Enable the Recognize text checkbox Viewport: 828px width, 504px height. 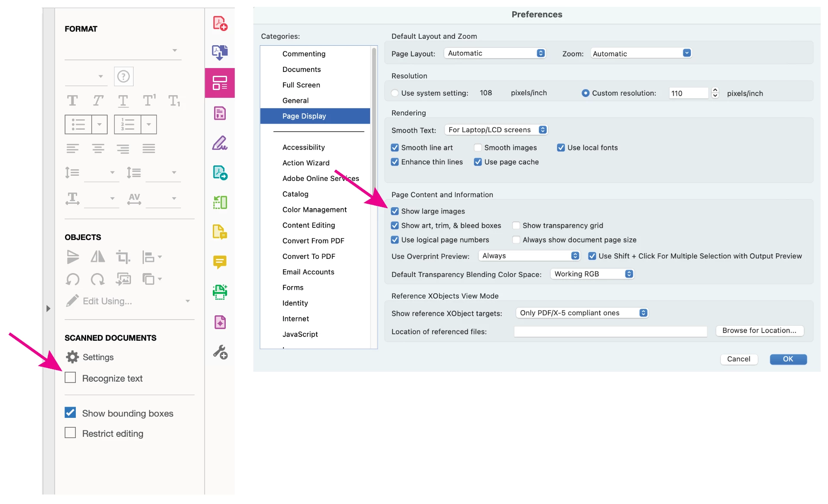70,378
